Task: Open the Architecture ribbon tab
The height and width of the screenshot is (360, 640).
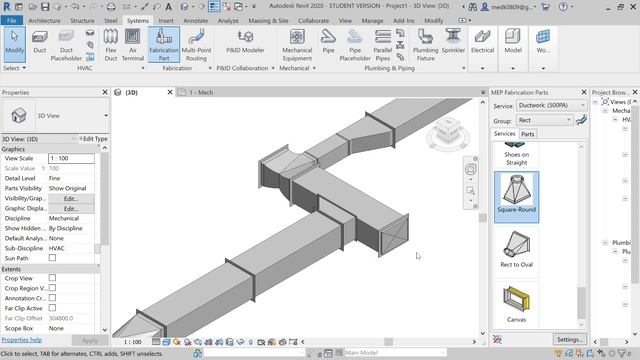Action: pos(44,20)
